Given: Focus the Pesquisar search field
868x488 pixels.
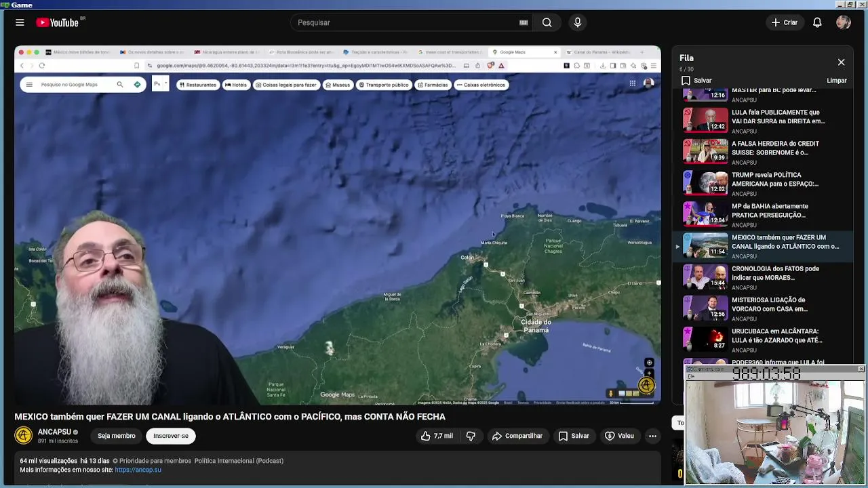Looking at the screenshot, I should pos(407,22).
